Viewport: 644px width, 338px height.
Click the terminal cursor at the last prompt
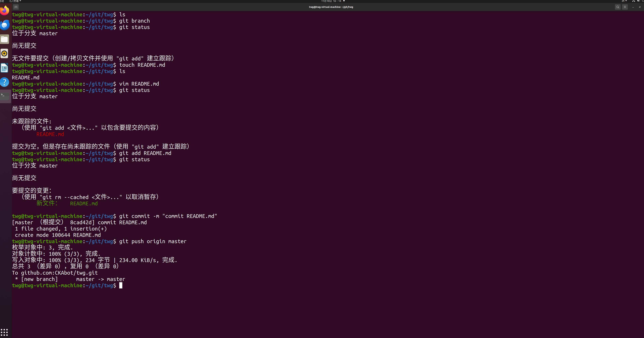(x=121, y=285)
